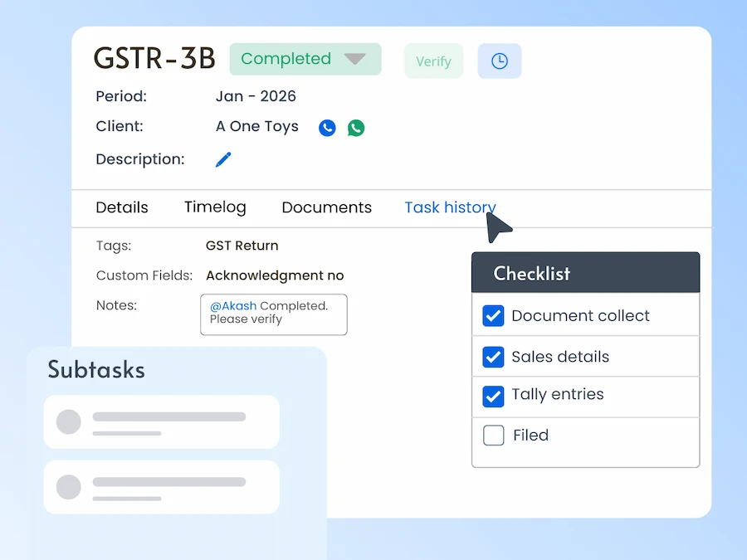Open WhatsApp chat for A One Toys
The height and width of the screenshot is (560, 747).
click(356, 128)
